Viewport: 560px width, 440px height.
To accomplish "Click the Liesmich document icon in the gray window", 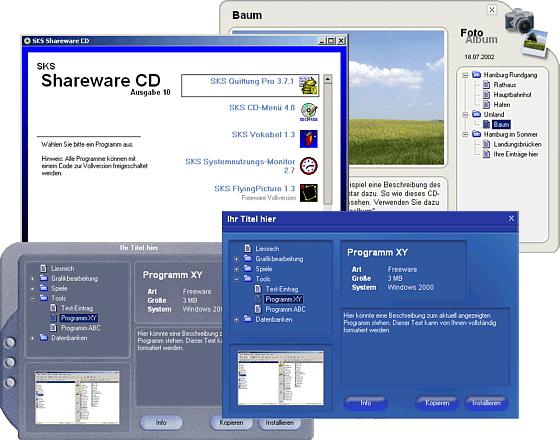I will pyautogui.click(x=44, y=268).
